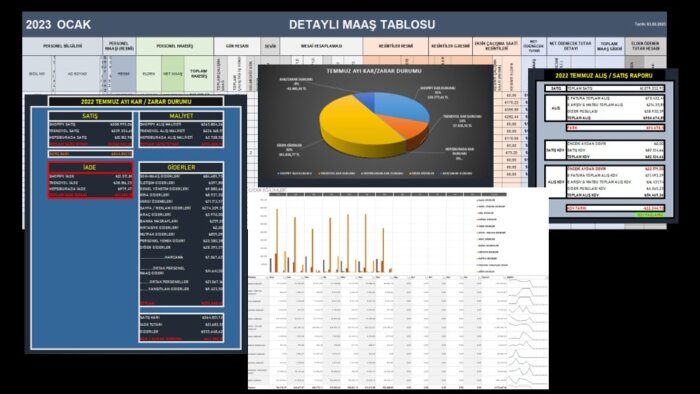
Task: Select the HEPSİBURADA İADE row
Action: [90, 189]
